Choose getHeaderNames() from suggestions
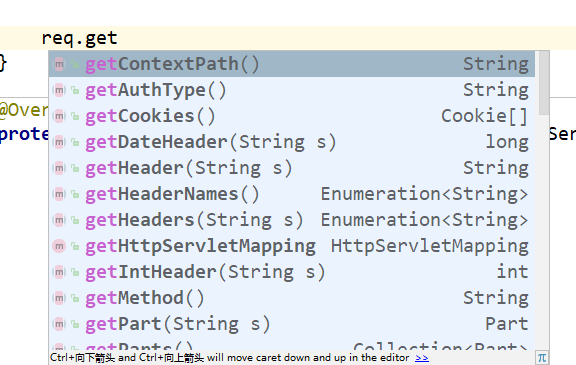 [292, 194]
